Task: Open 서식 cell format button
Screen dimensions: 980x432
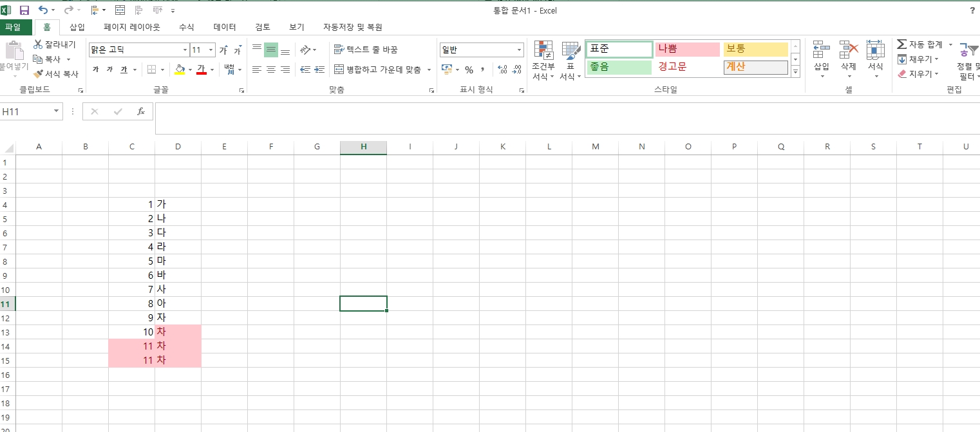Action: (875, 61)
